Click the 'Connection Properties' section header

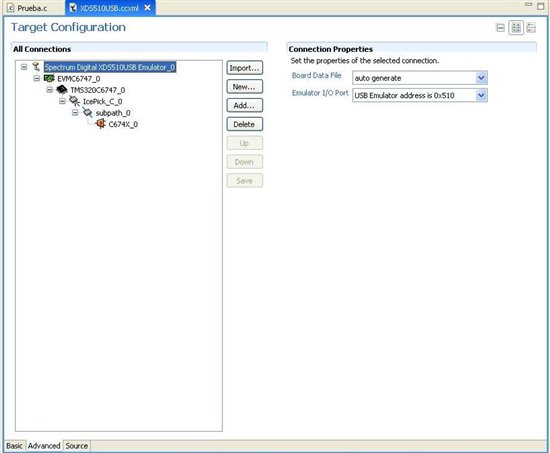point(330,49)
